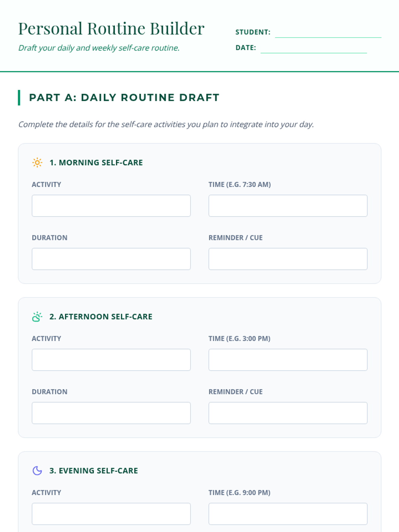
Task: Click the 1. Morning Self-Care heading text
Action: [x=96, y=163]
